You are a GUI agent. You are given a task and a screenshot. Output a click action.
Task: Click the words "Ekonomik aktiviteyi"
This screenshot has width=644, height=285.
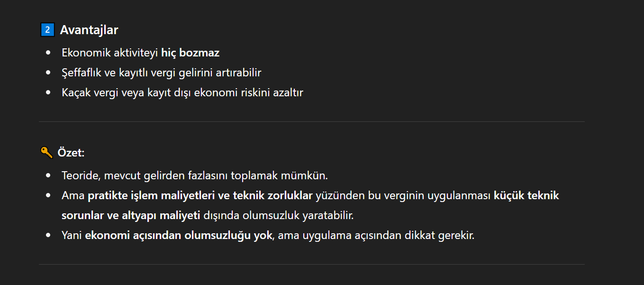click(x=109, y=53)
